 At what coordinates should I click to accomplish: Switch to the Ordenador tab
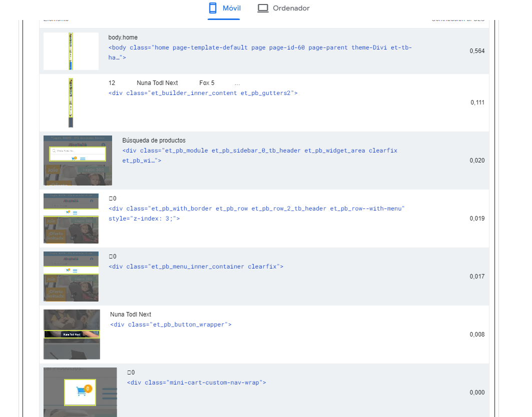pos(283,8)
